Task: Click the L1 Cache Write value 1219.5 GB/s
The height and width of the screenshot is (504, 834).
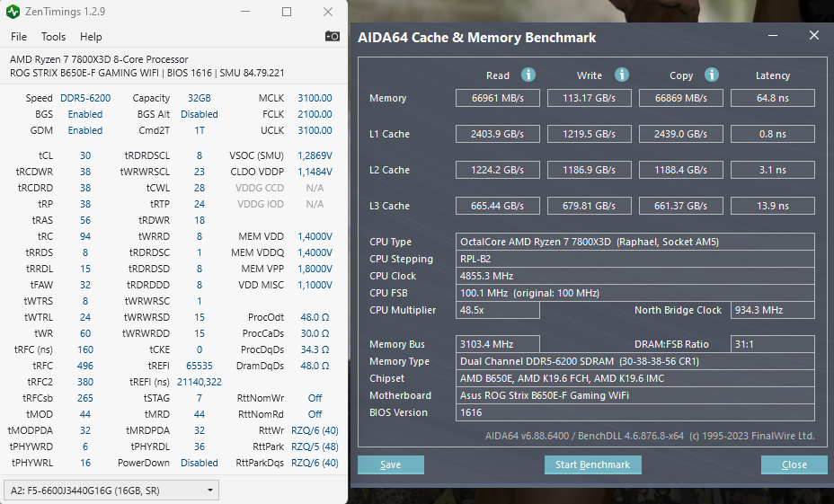Action: point(590,134)
